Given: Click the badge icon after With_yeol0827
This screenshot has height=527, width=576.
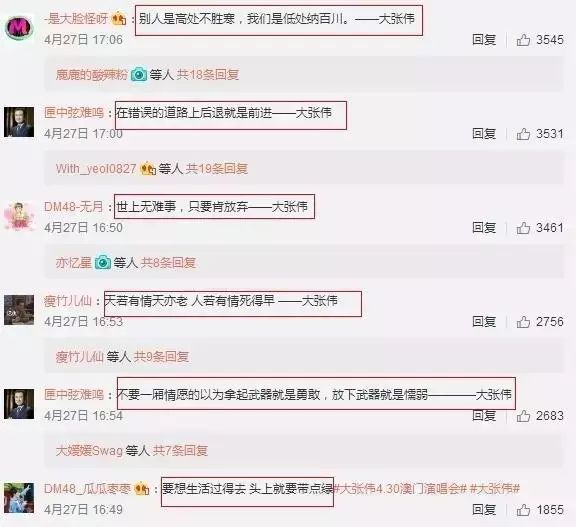Looking at the screenshot, I should 148,169.
